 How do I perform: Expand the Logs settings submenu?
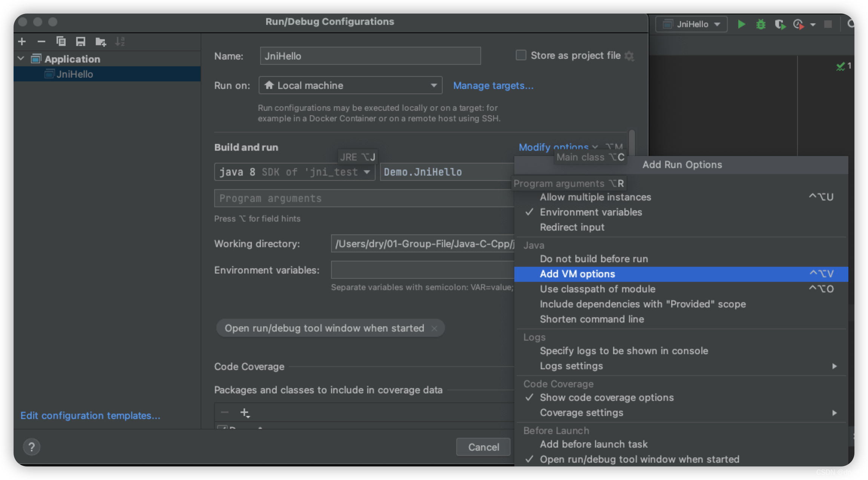pos(681,366)
